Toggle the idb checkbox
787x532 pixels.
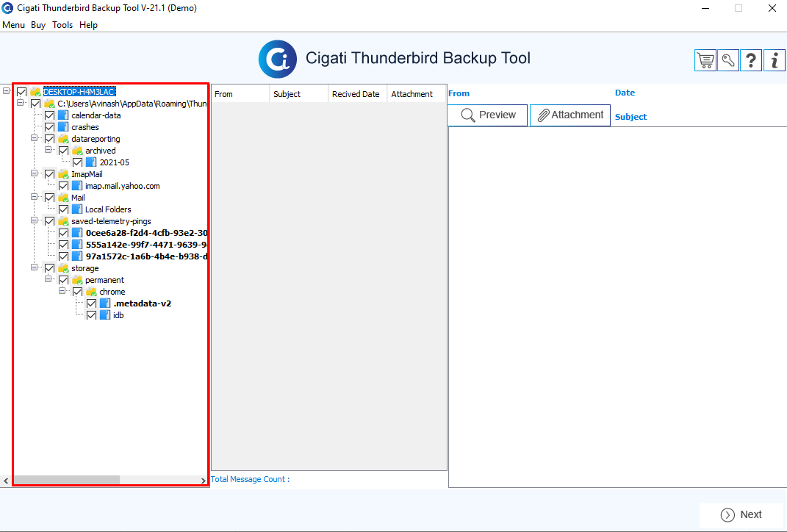tap(92, 315)
